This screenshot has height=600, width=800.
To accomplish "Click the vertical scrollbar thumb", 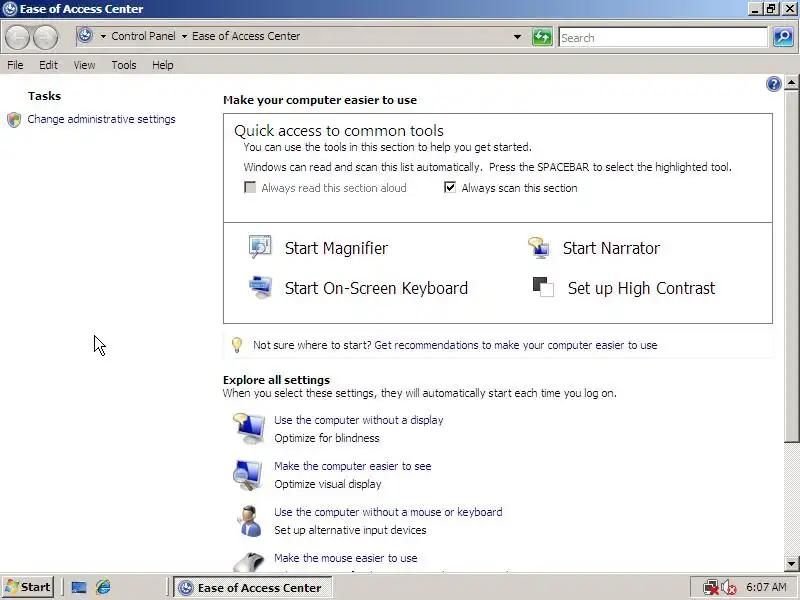I will 791,266.
